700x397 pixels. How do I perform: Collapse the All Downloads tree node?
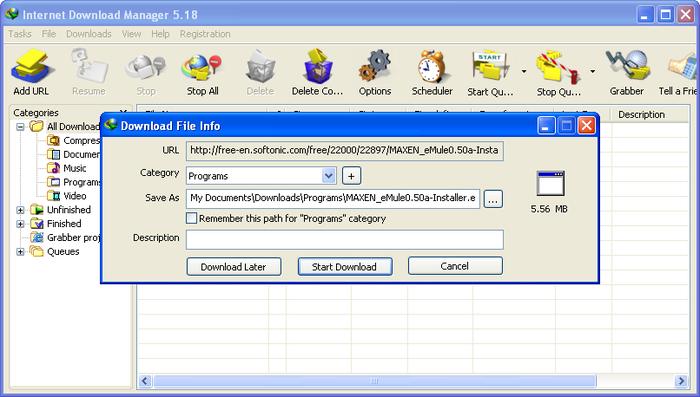20,127
